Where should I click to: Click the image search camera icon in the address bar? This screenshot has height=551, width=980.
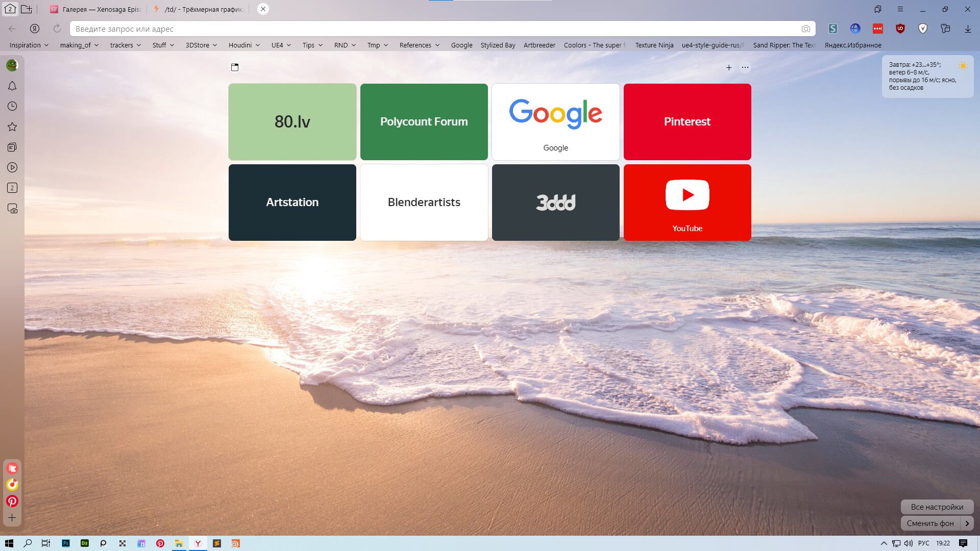pyautogui.click(x=805, y=29)
